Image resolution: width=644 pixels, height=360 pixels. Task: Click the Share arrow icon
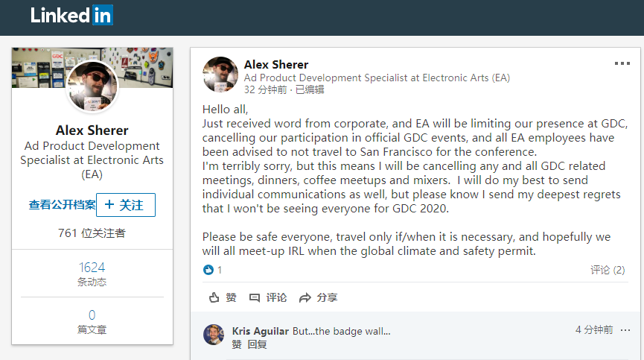305,297
